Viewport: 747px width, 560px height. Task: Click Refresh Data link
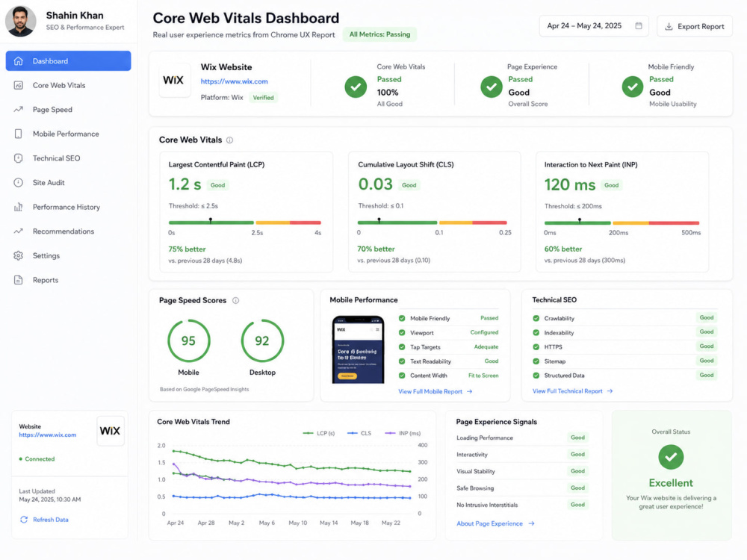51,520
